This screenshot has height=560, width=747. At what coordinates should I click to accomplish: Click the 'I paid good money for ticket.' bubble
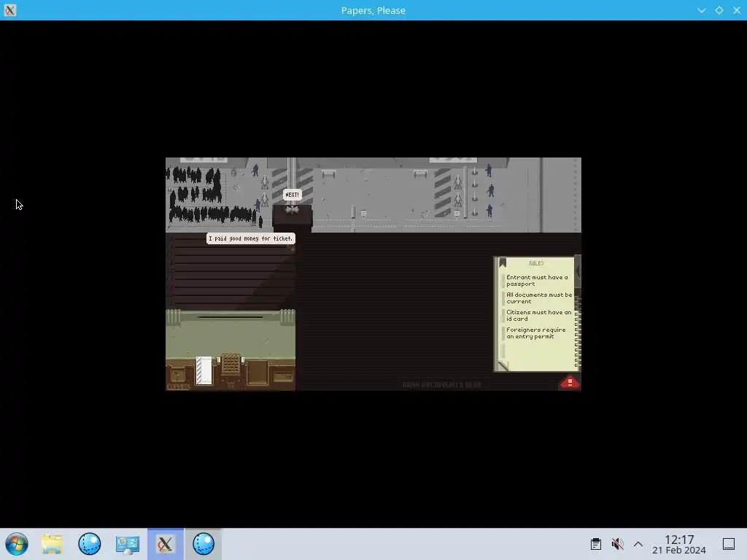[251, 238]
